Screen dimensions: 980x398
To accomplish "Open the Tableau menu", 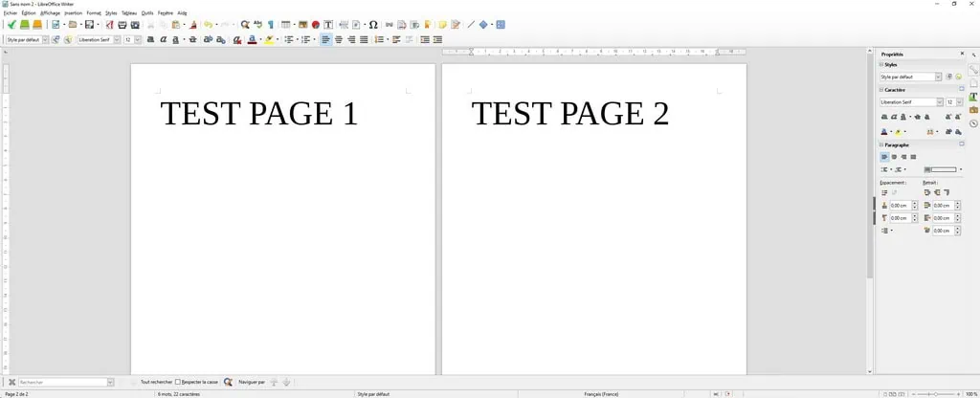I will point(129,13).
